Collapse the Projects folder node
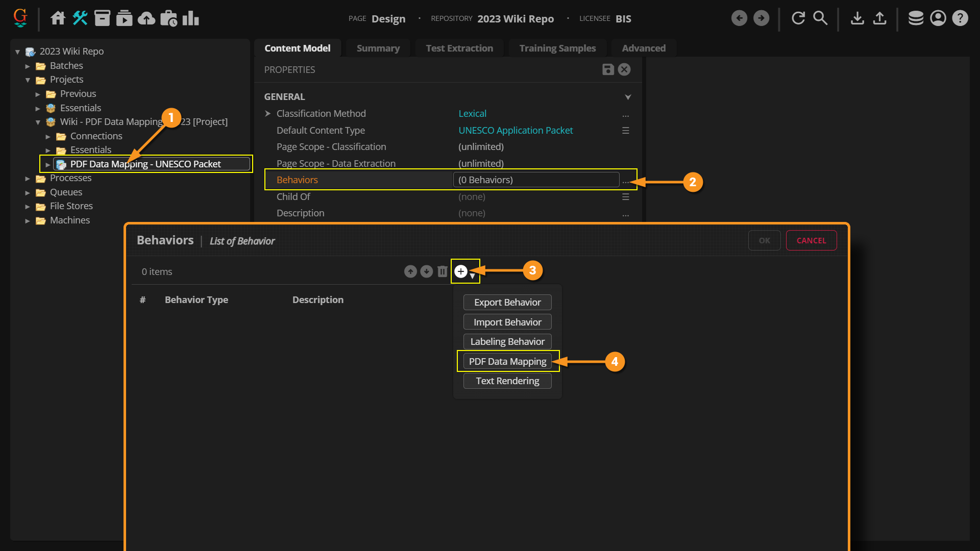This screenshot has width=980, height=551. [28, 80]
